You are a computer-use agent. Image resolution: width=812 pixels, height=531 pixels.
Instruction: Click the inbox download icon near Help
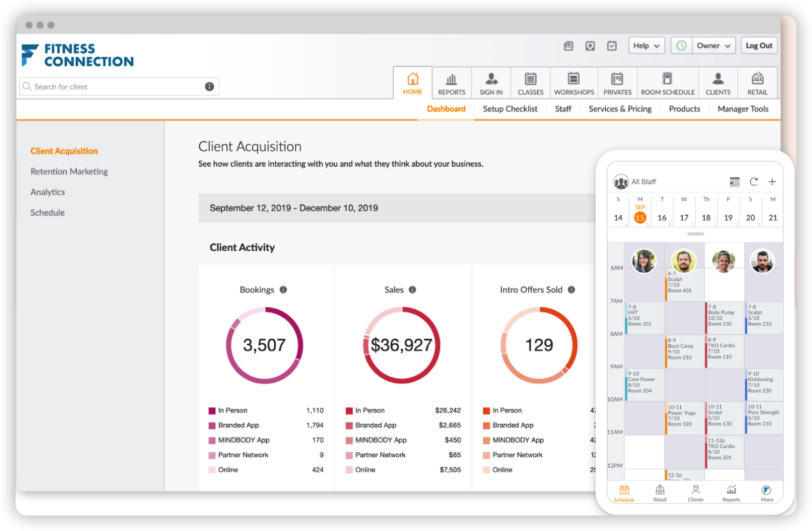[x=590, y=46]
